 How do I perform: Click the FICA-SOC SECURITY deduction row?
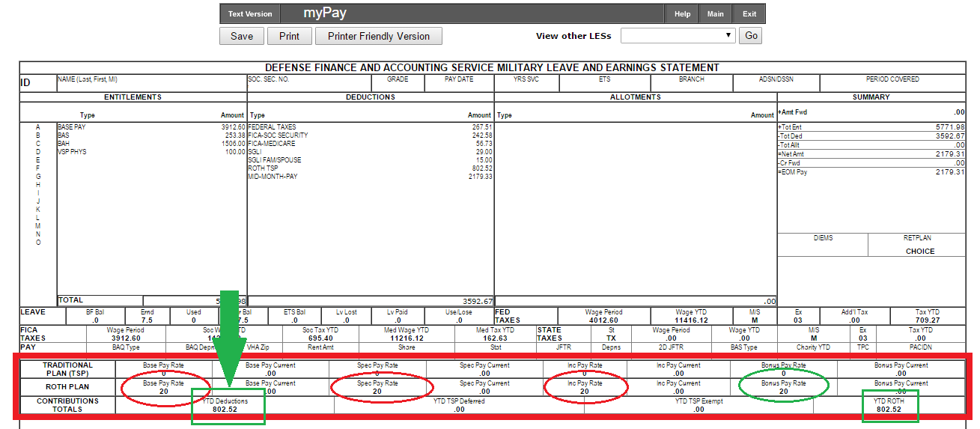[370, 136]
